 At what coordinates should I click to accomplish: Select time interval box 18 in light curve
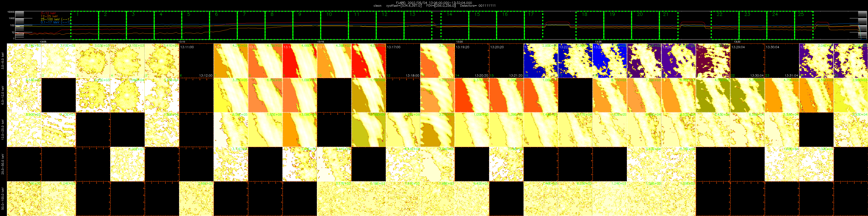[590, 25]
